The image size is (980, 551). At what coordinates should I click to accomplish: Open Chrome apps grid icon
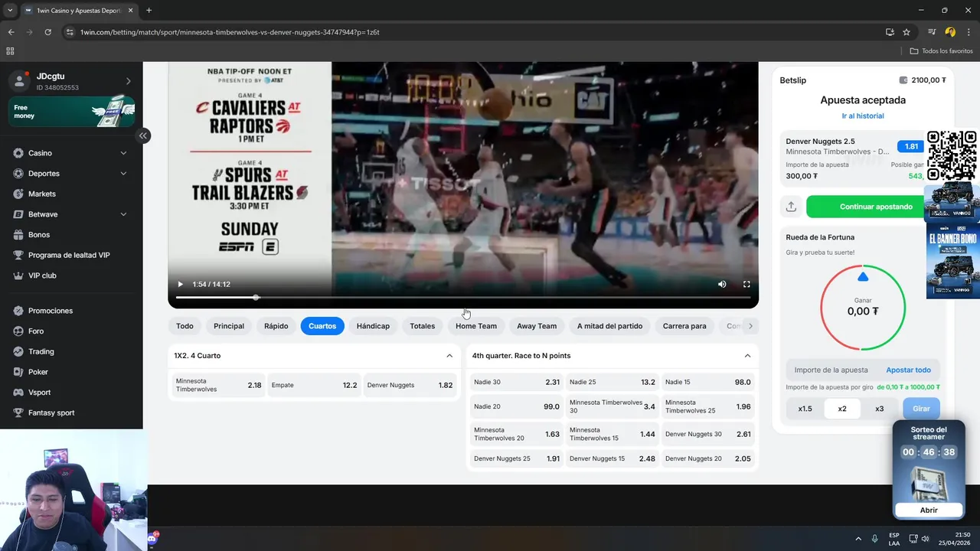10,51
